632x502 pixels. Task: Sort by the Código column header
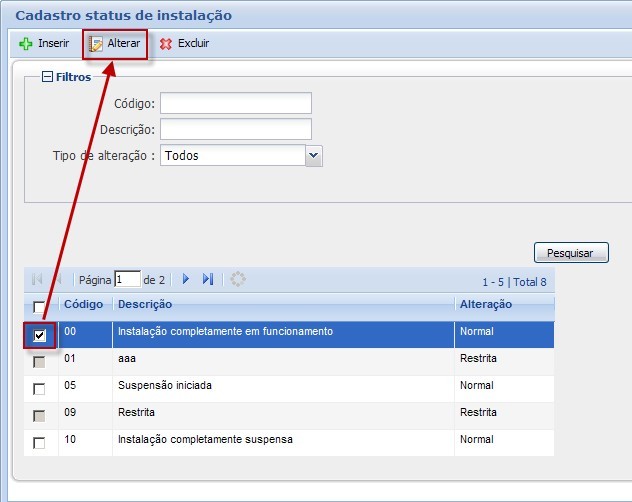pyautogui.click(x=83, y=304)
